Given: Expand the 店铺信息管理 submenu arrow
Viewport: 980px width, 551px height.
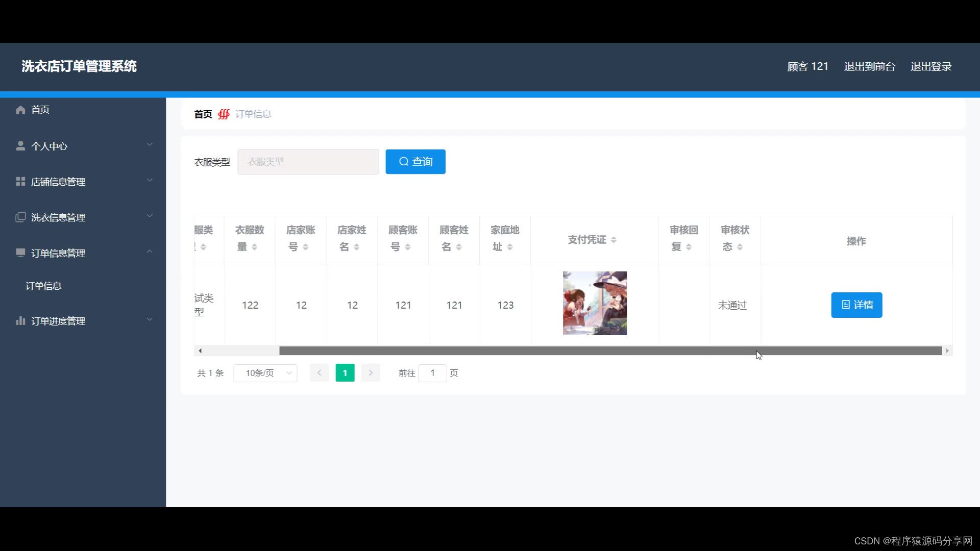Looking at the screenshot, I should coord(150,180).
